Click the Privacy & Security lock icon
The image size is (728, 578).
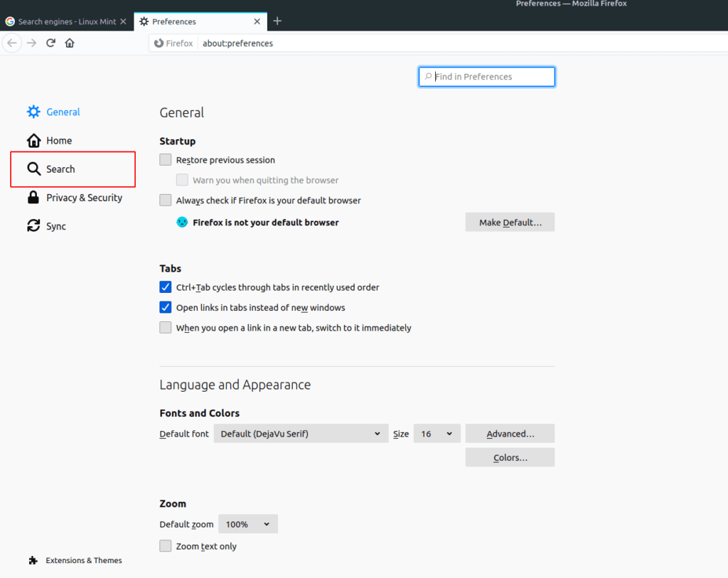coord(33,198)
